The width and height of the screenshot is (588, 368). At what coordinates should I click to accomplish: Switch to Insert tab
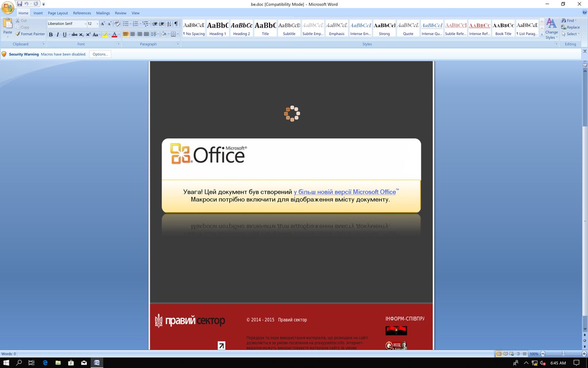38,13
